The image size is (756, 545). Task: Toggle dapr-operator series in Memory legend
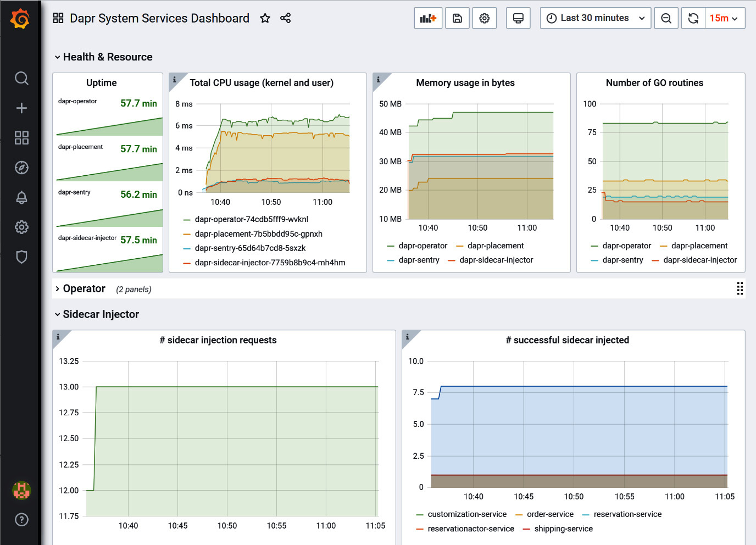[x=423, y=246]
